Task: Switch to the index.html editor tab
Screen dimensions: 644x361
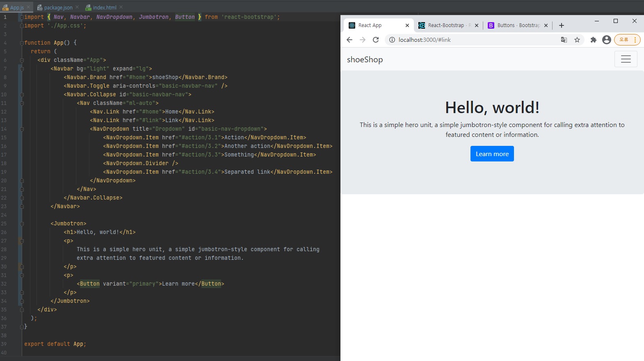Action: tap(104, 7)
